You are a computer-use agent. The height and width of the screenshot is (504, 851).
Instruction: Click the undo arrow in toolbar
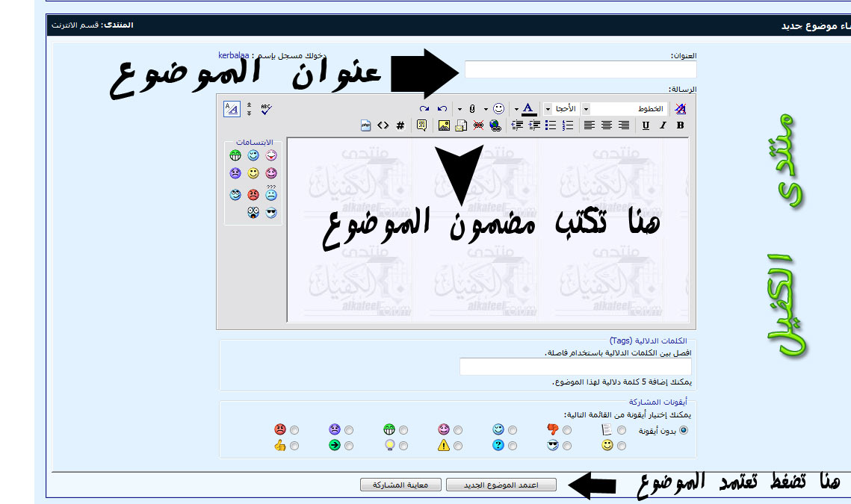[x=442, y=108]
